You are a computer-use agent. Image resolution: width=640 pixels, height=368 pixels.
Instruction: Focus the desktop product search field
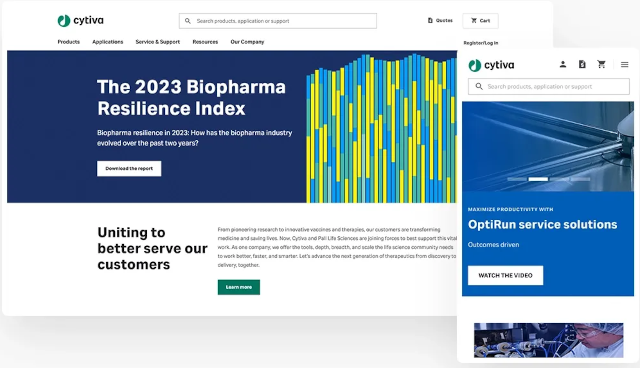pos(278,21)
